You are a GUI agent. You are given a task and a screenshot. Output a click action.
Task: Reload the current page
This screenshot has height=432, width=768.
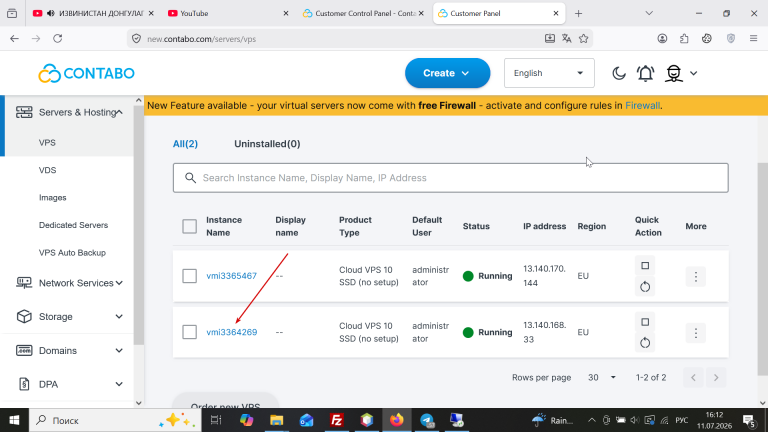[x=58, y=39]
